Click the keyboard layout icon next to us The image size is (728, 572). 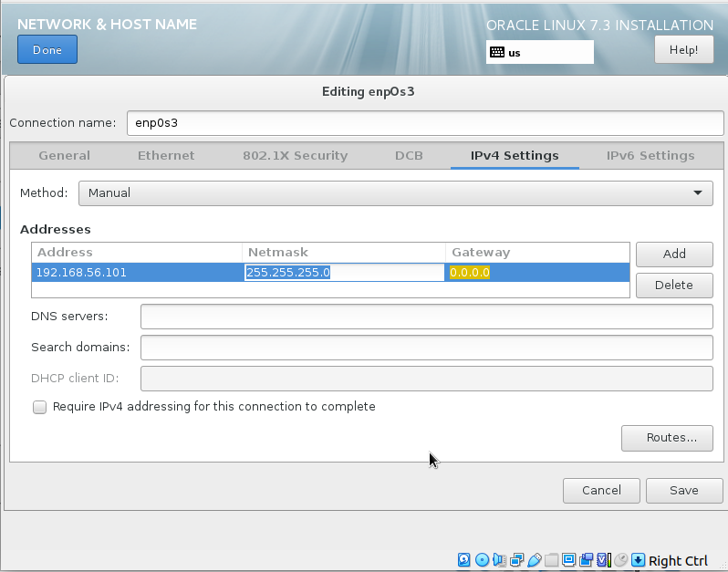click(497, 52)
